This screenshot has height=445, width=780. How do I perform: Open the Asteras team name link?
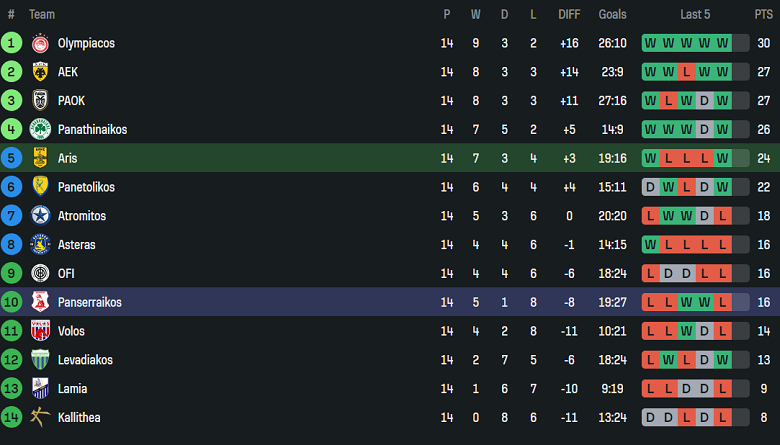(x=78, y=245)
